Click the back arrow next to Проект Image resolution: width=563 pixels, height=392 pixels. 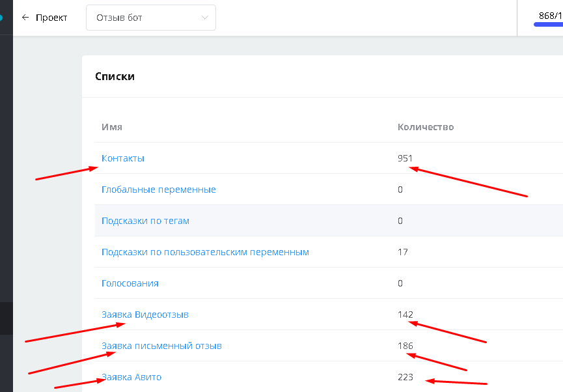tap(25, 17)
